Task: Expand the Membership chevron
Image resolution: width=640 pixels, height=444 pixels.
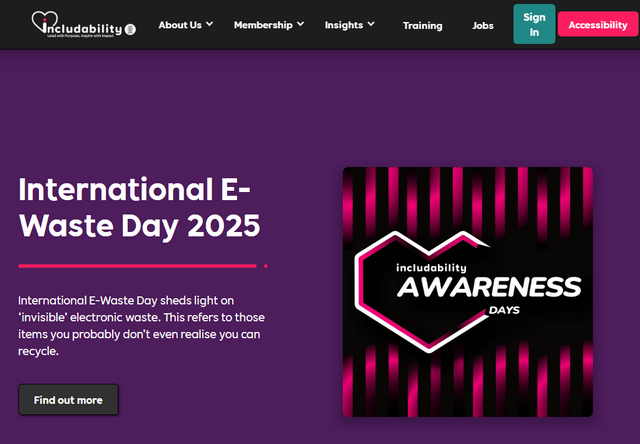Action: (300, 24)
